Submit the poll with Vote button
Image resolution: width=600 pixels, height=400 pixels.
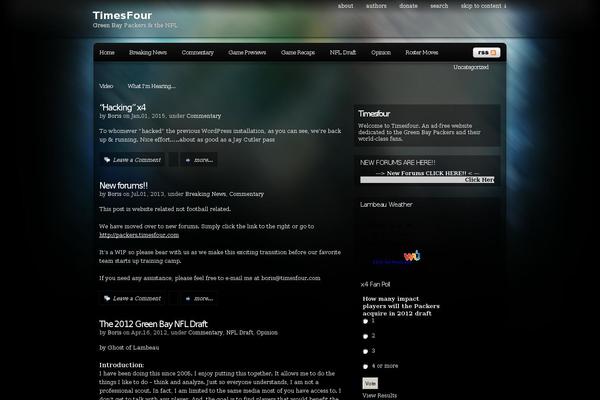370,383
